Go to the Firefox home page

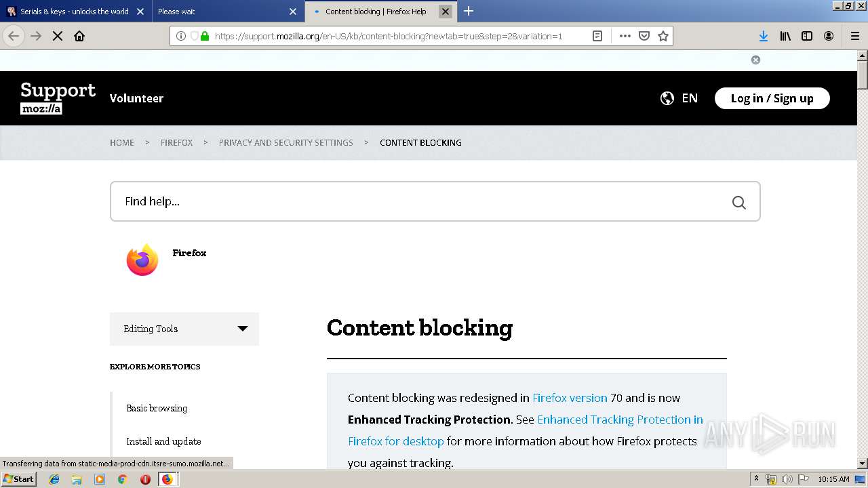(x=79, y=36)
